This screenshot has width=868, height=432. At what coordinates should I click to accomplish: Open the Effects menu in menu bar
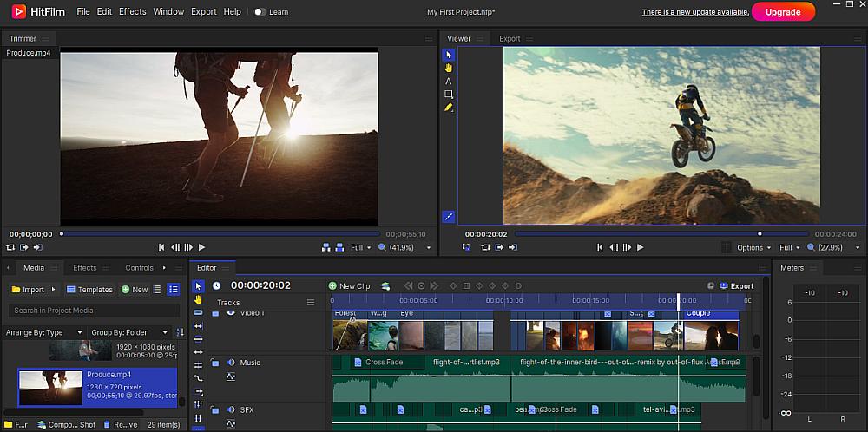(132, 12)
